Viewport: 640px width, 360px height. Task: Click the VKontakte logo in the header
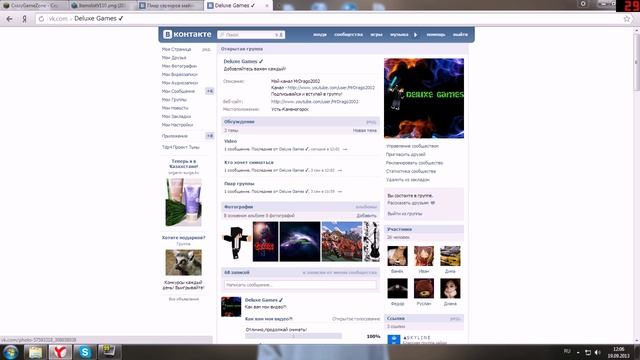(x=187, y=34)
